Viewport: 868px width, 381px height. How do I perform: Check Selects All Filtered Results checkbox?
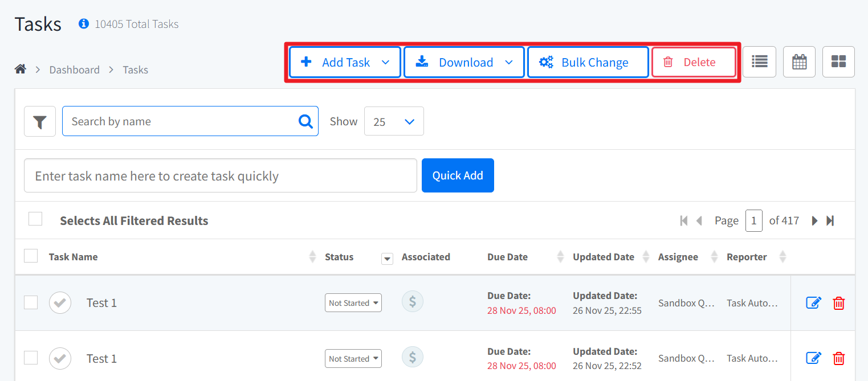35,219
